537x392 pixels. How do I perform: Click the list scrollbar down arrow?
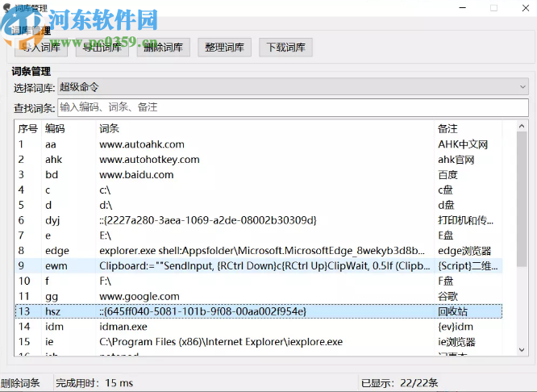pyautogui.click(x=522, y=350)
